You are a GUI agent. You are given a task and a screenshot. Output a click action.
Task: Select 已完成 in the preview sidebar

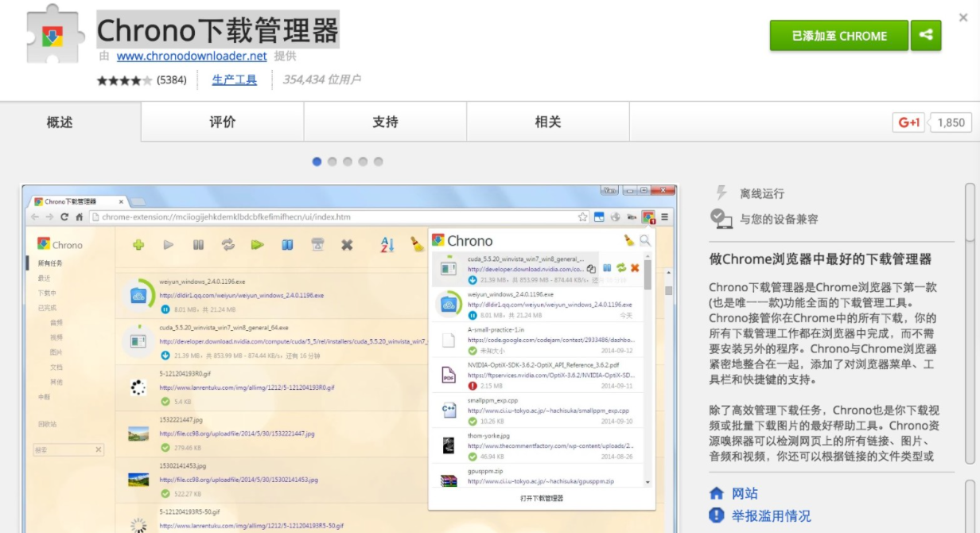47,307
